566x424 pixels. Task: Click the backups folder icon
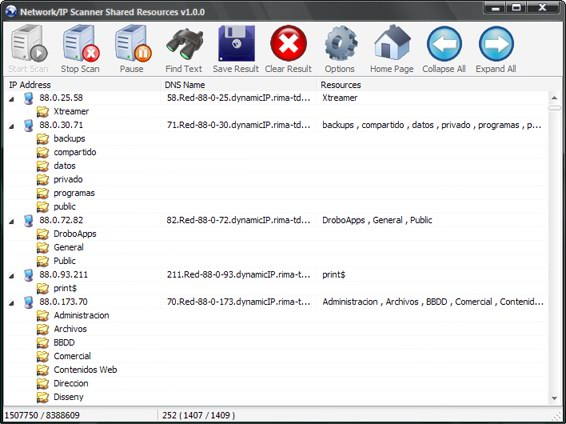pos(43,139)
